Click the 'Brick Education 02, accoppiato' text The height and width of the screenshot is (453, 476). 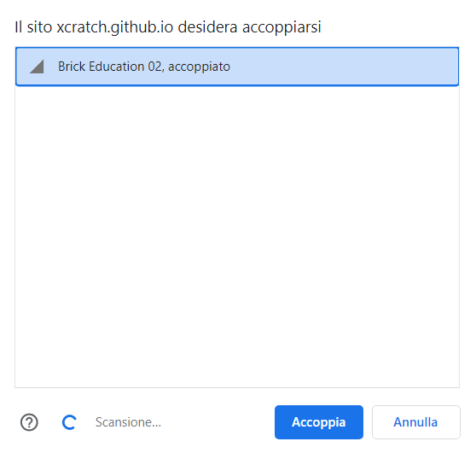pos(144,67)
